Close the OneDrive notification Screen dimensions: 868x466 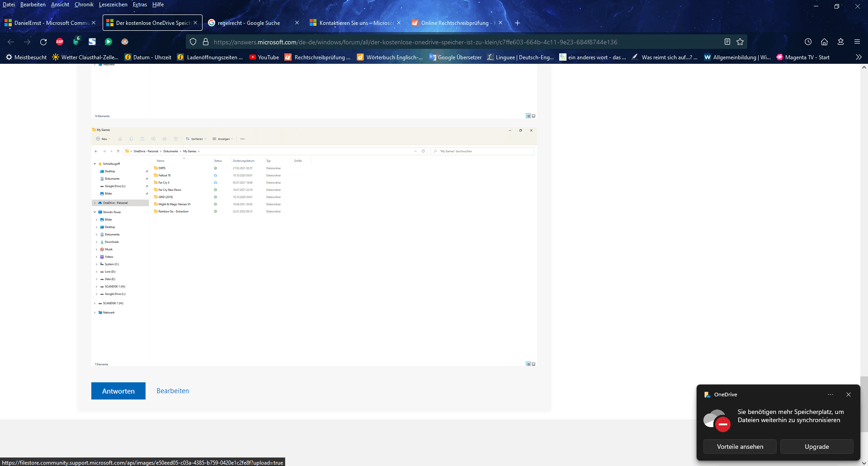tap(849, 395)
